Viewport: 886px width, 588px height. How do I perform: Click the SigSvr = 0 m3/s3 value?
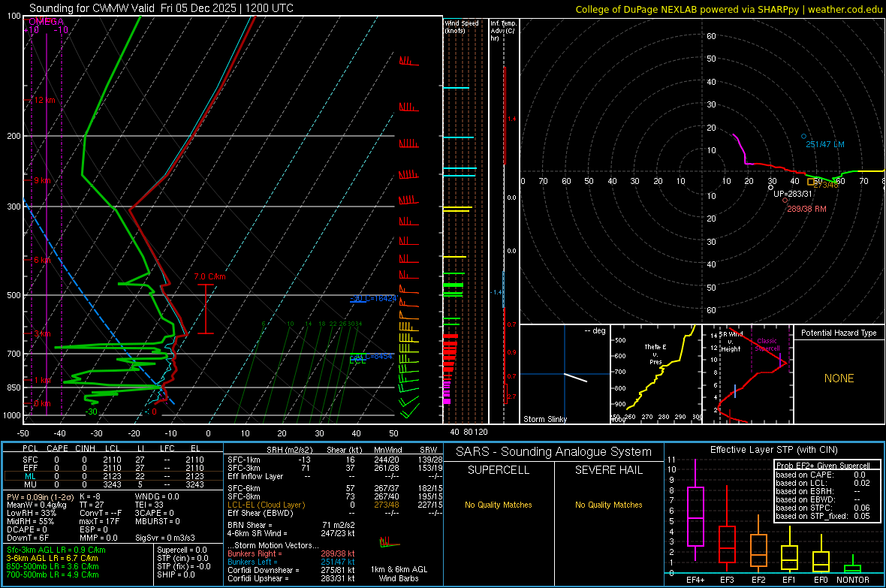[165, 538]
